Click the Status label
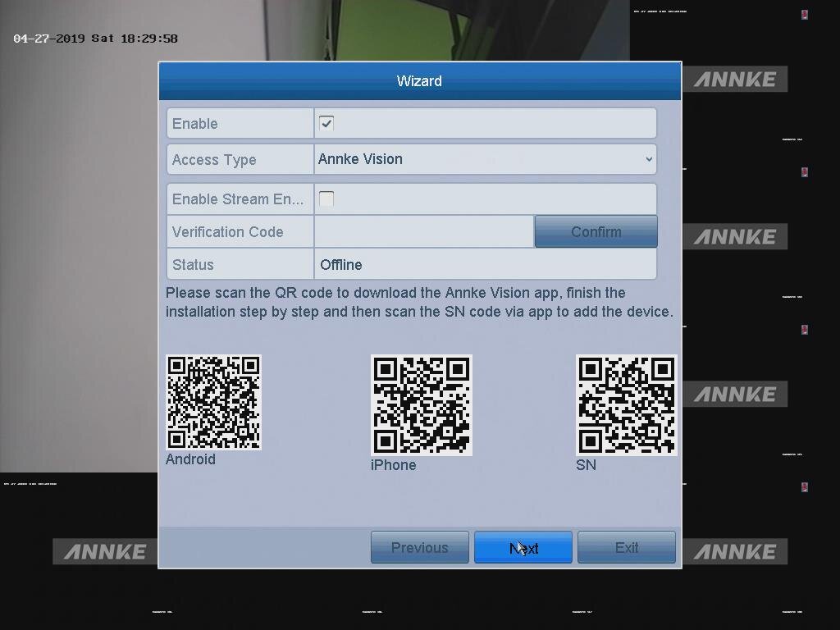The image size is (840, 630). [x=193, y=265]
